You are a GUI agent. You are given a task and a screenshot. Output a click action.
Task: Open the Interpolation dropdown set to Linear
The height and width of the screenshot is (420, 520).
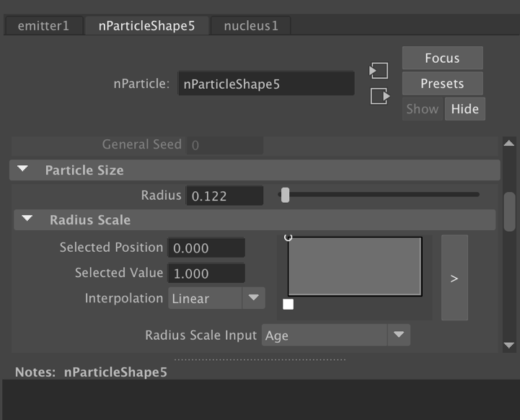[216, 298]
